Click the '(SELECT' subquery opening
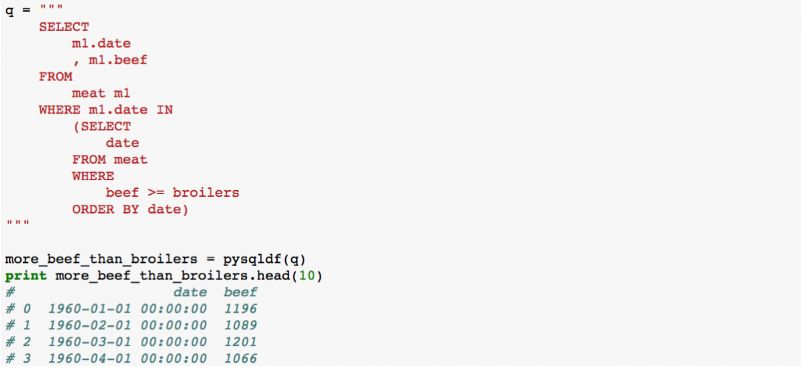Image resolution: width=802 pixels, height=368 pixels. coord(101,126)
